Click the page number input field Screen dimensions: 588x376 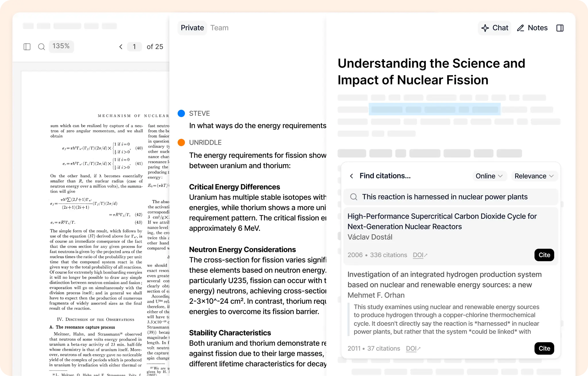tap(134, 47)
